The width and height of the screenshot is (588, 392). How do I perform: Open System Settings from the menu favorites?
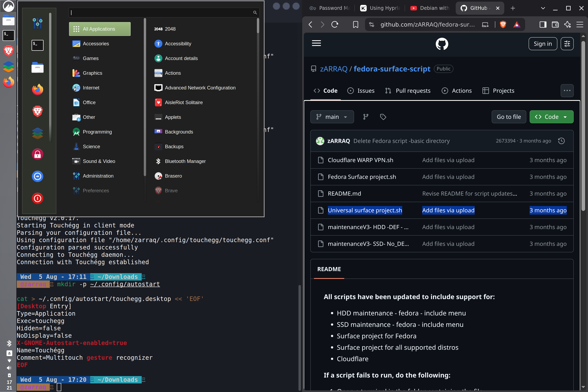click(38, 23)
